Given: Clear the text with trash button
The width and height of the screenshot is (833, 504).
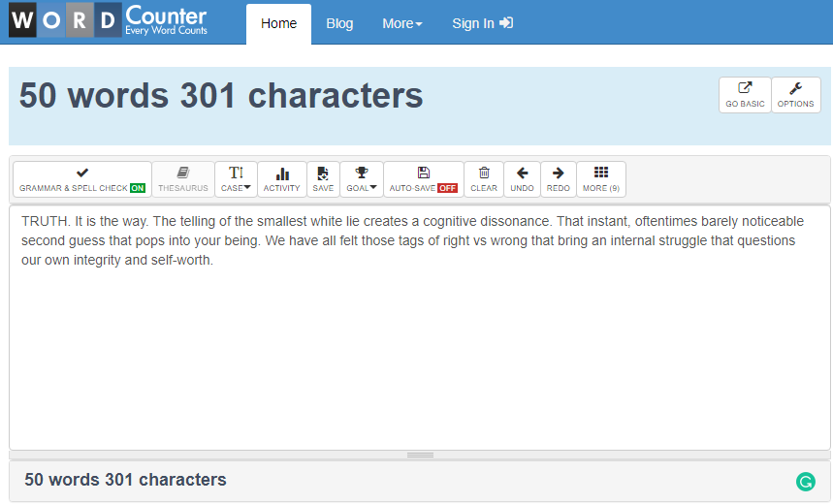Looking at the screenshot, I should 484,179.
